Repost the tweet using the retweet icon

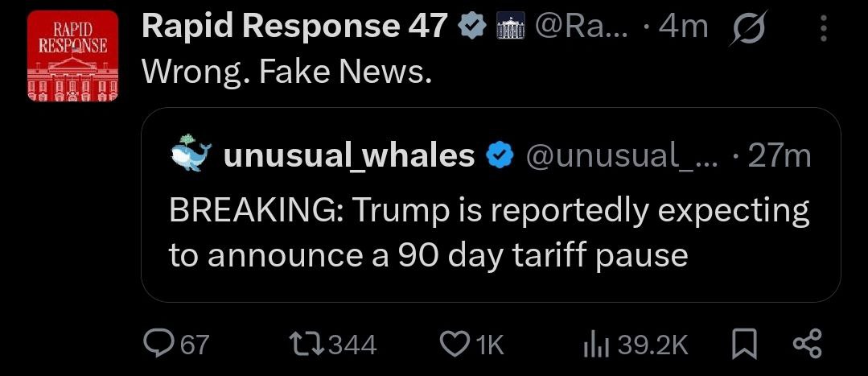(x=334, y=345)
